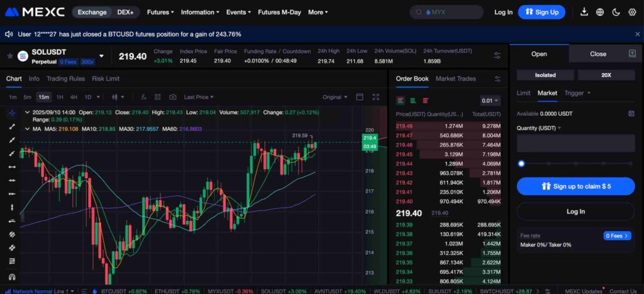644x294 pixels.
Task: Select the Close position tab
Action: click(x=598, y=54)
